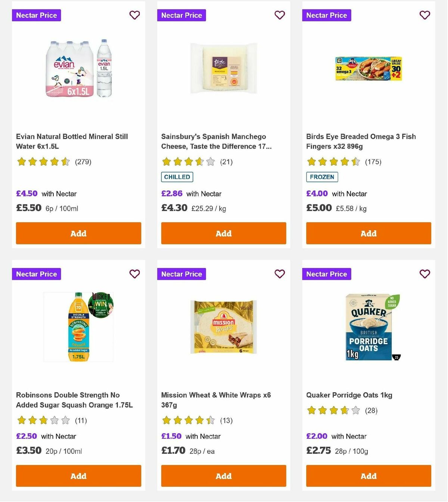Toggle the favourite heart on Robinsons squash
This screenshot has width=448, height=502.
pyautogui.click(x=134, y=274)
